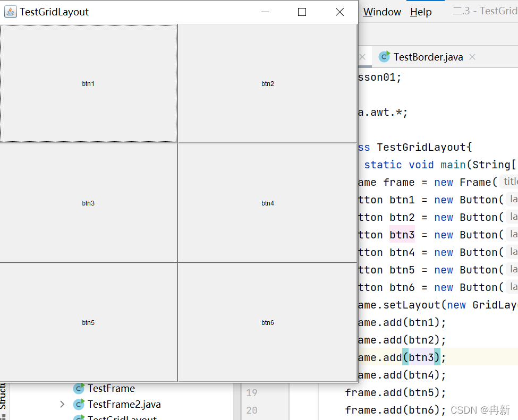This screenshot has width=518, height=420.
Task: Click the btn2 button in the grid
Action: (x=268, y=83)
